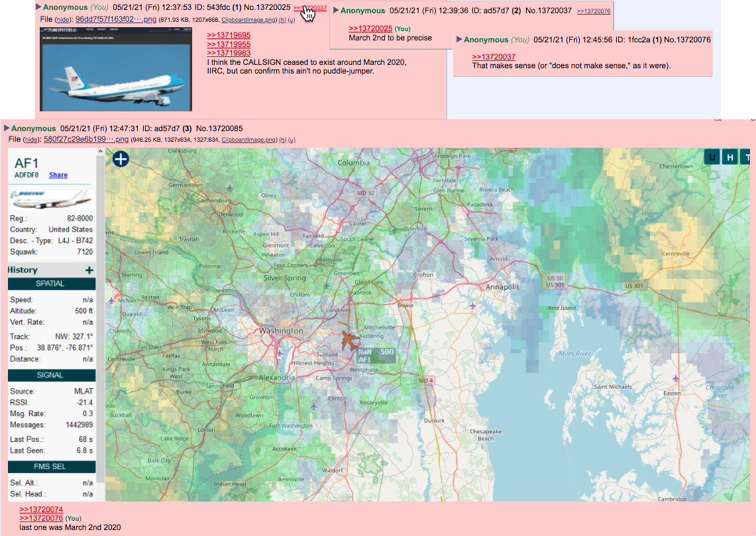
Task: Click the H button on map
Action: coord(730,157)
